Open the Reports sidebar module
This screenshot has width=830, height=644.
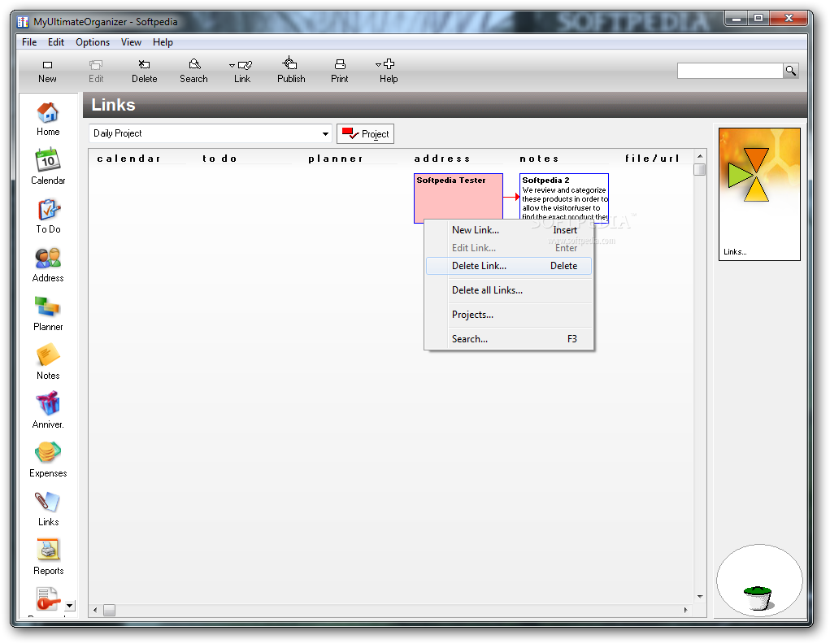48,557
